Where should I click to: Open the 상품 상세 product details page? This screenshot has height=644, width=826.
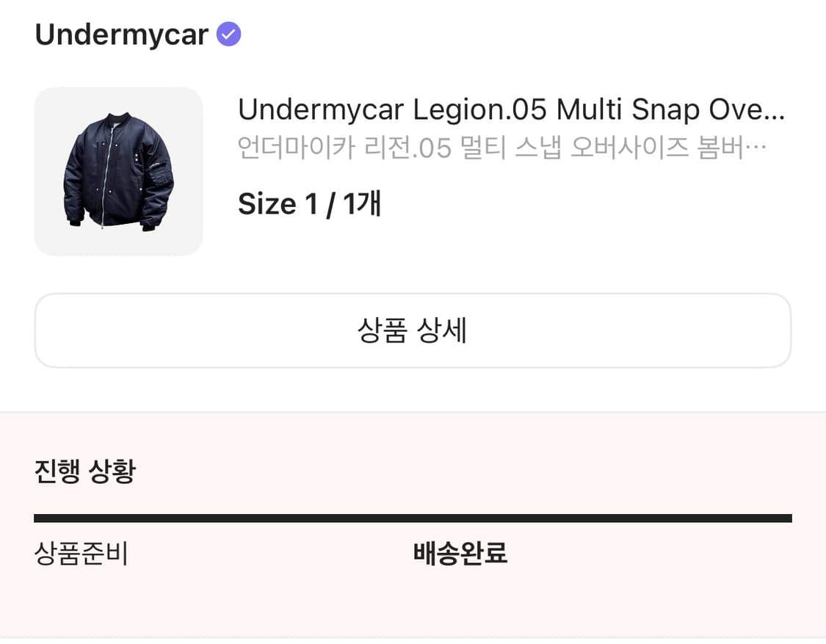tap(413, 330)
